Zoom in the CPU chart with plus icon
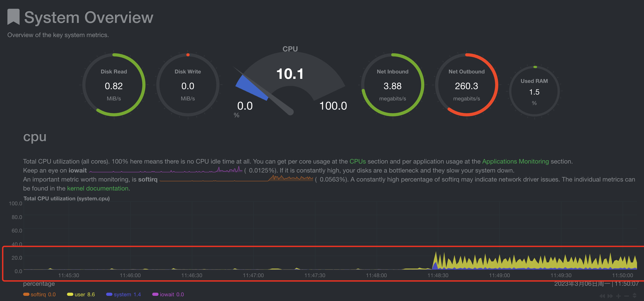644x301 pixels. (619, 296)
